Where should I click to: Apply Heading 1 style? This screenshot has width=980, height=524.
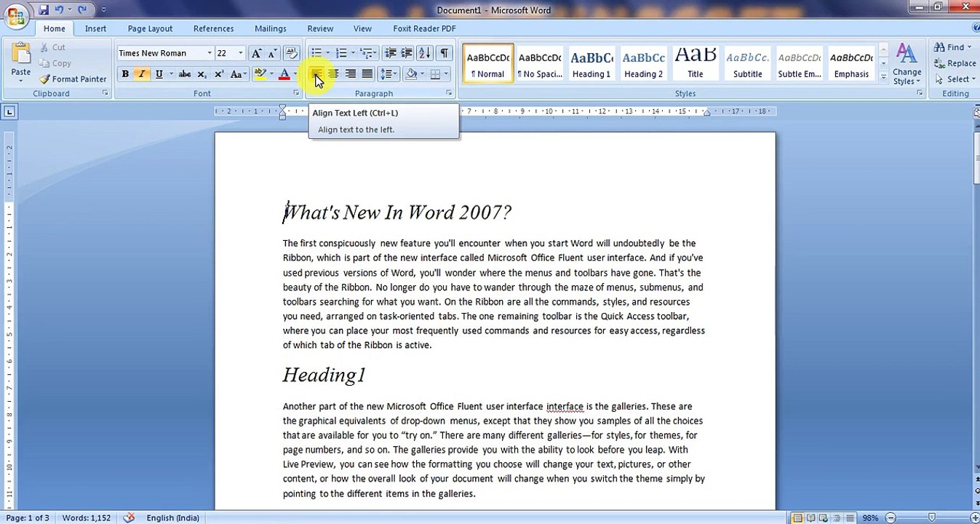591,63
